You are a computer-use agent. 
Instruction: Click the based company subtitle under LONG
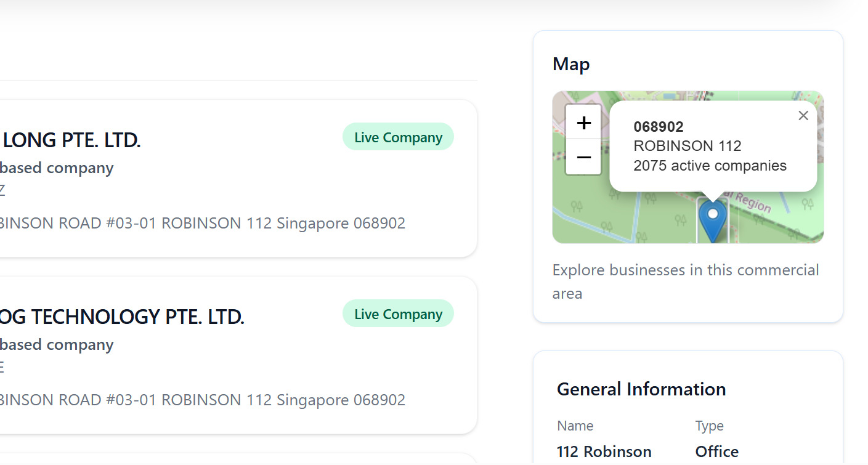tap(57, 168)
